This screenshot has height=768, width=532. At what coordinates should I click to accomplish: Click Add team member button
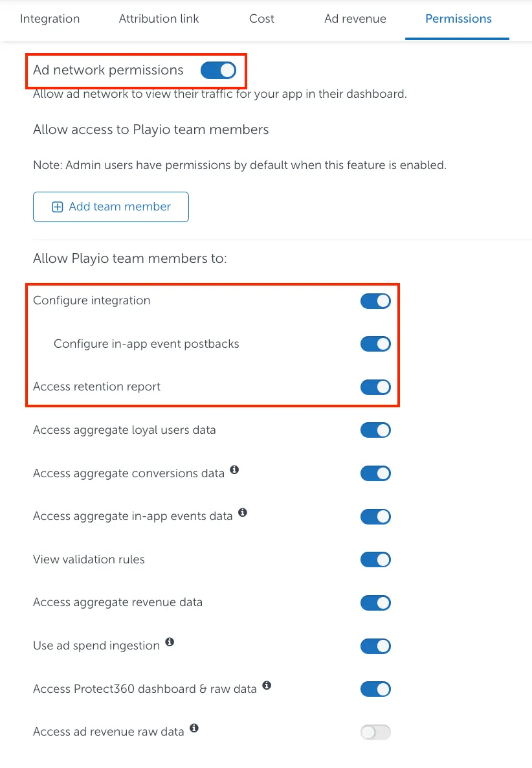click(x=111, y=207)
